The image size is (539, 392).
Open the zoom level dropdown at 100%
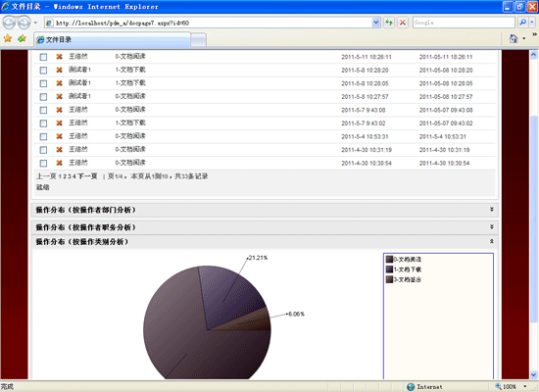[x=525, y=387]
